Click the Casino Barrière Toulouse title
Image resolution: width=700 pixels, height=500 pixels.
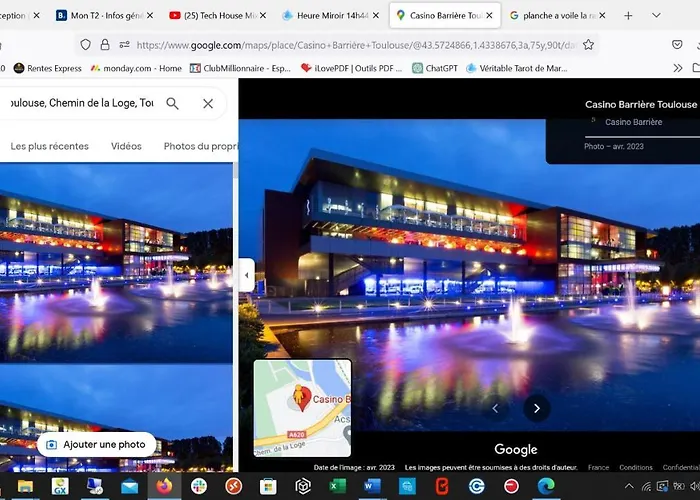641,104
